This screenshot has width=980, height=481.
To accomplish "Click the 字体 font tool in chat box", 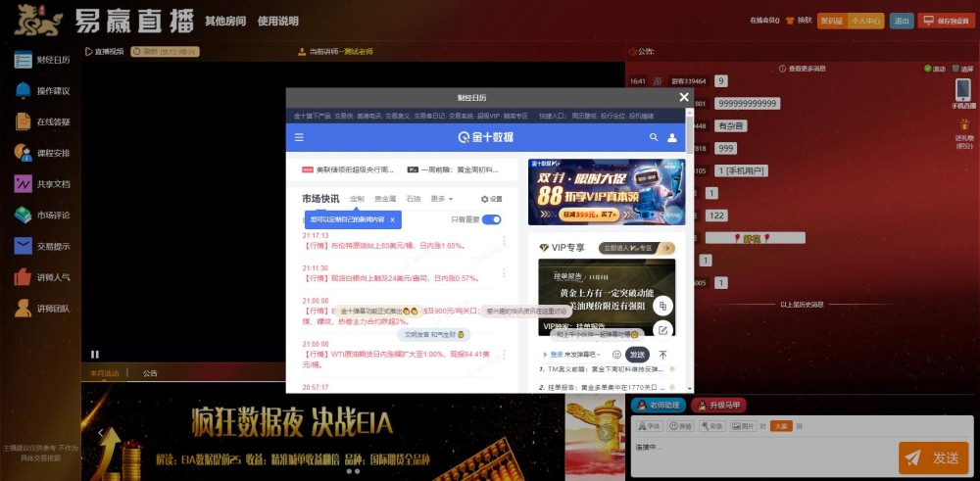I will (650, 426).
